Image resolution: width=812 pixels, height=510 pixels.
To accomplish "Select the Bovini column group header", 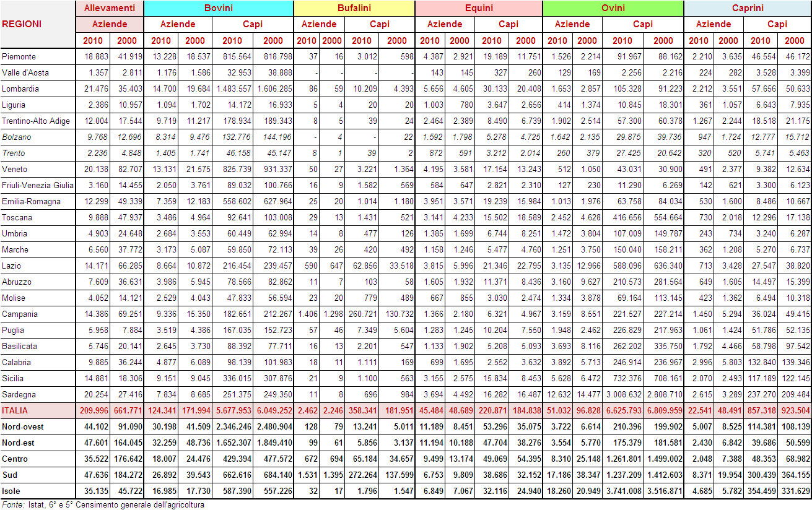I will pos(218,8).
